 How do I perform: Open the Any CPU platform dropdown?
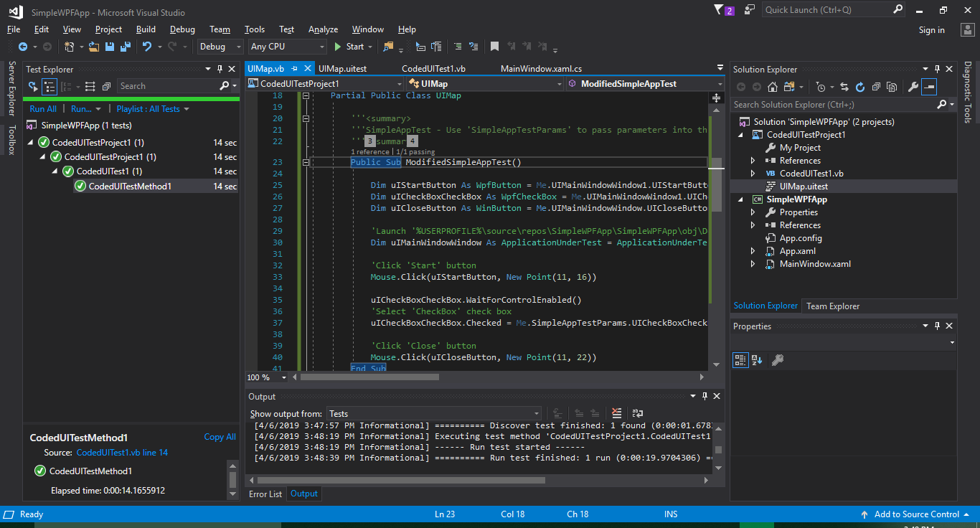[x=288, y=47]
